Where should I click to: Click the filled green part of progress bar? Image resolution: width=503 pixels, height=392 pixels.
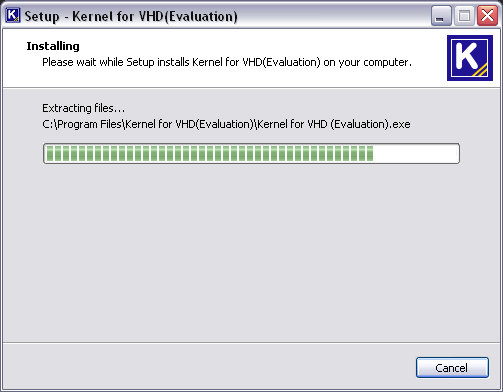210,153
